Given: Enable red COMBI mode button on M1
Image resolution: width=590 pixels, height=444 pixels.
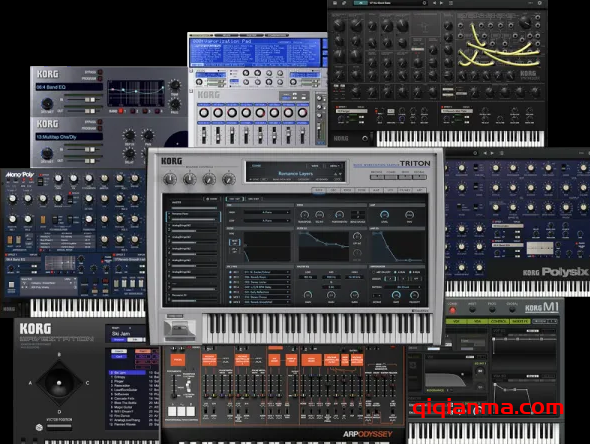Looking at the screenshot, I should tap(452, 310).
